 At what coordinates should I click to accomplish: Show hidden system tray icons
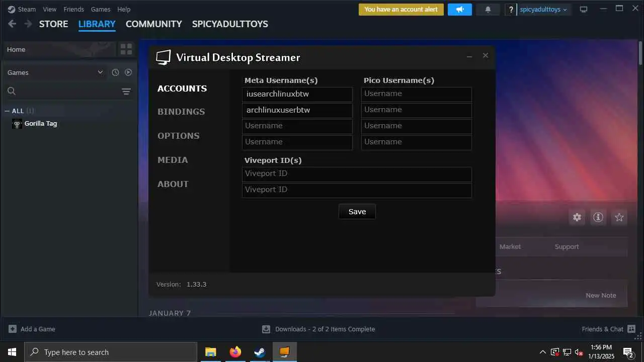pyautogui.click(x=542, y=352)
